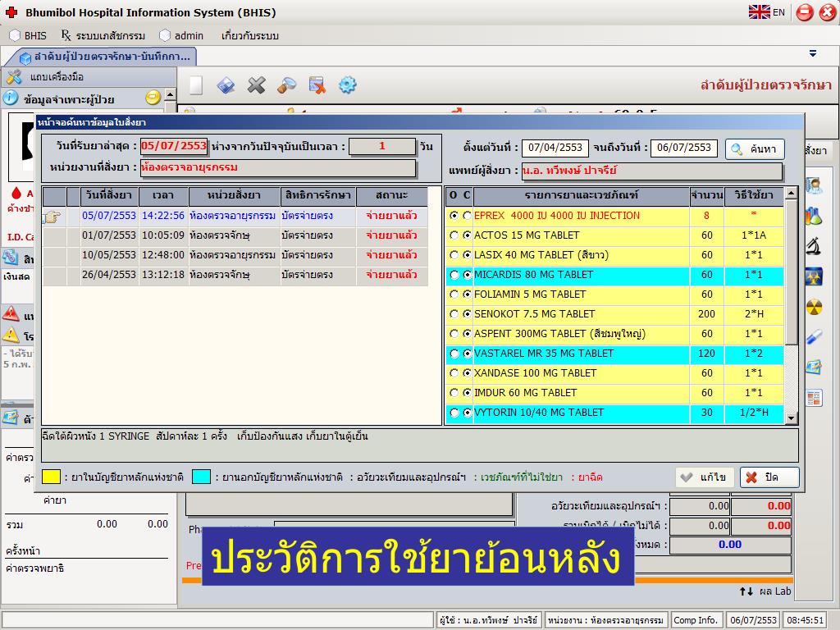
Task: Click the note with pencil icon in right sidebar
Action: [814, 367]
